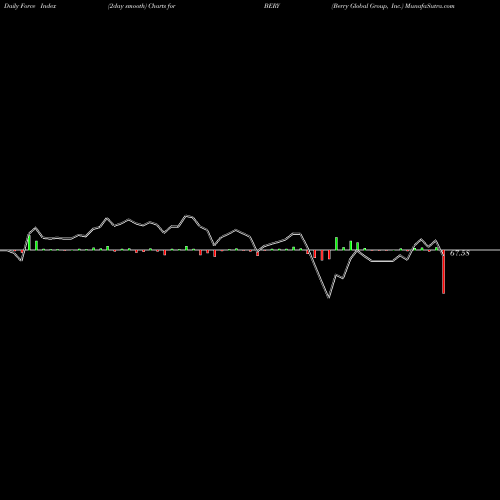Click the 'Daily Force Index' title text
Viewport: 500px width, 500px height.
[x=30, y=6]
